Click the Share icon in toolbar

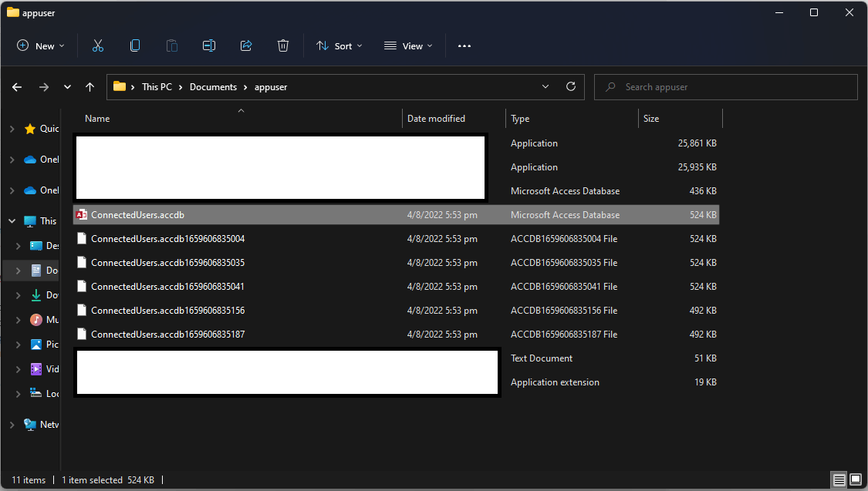click(246, 46)
